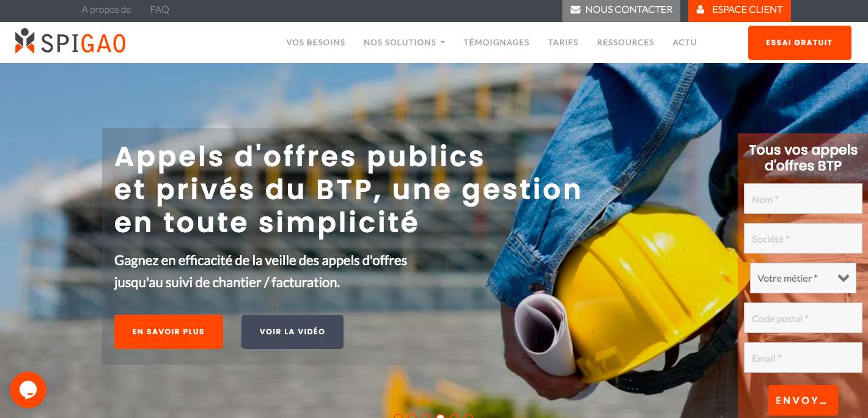Open the Votre métier dropdown

(803, 278)
